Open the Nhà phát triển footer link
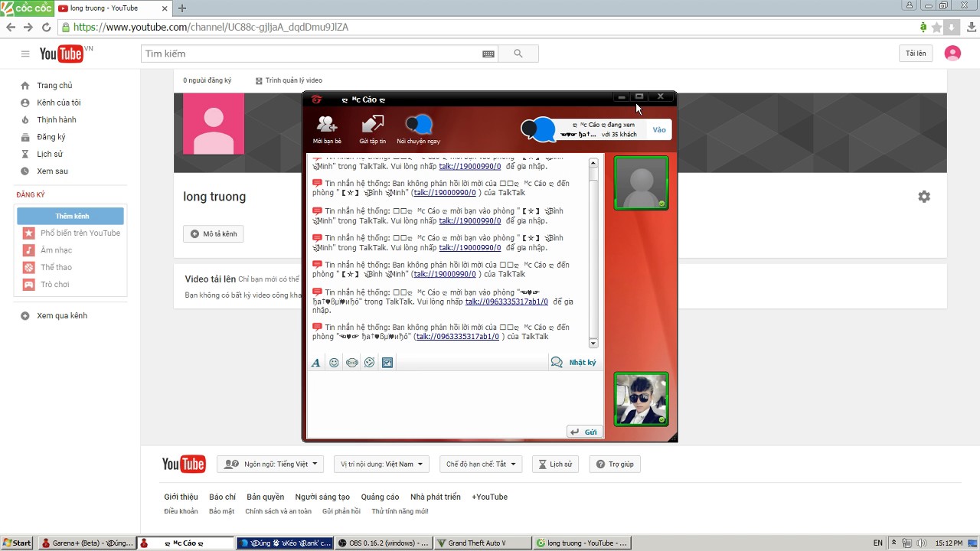The height and width of the screenshot is (551, 980). (x=435, y=497)
